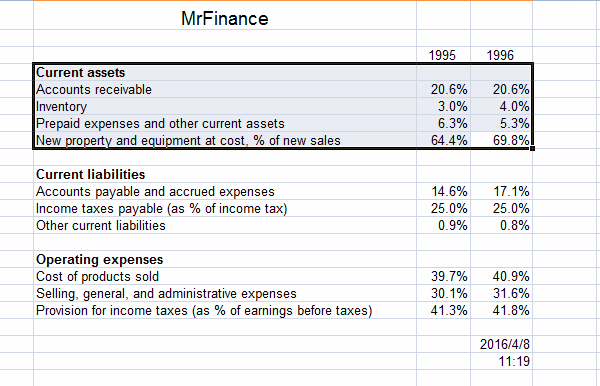Select the Prepaid expenses label cell
This screenshot has height=386, width=600.
click(225, 123)
